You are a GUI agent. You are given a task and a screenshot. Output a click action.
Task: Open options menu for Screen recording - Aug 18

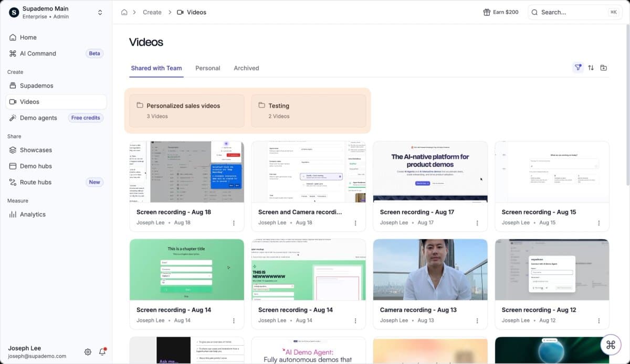pos(234,223)
